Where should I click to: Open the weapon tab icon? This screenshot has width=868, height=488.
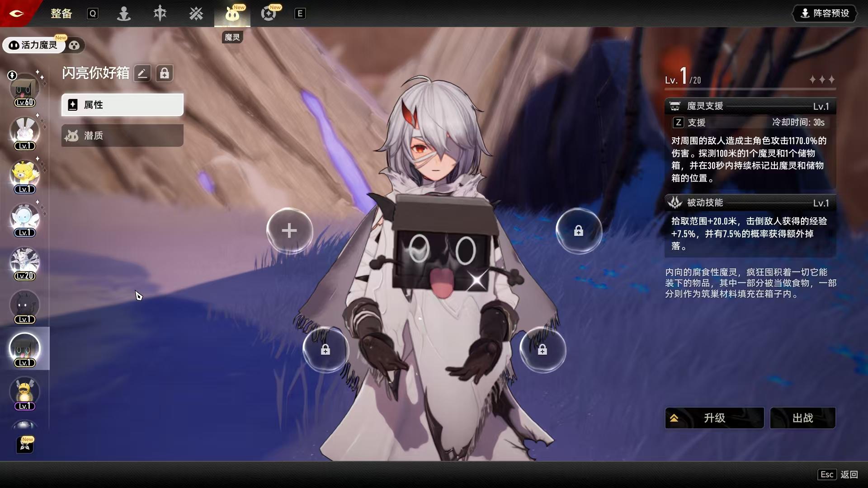160,14
